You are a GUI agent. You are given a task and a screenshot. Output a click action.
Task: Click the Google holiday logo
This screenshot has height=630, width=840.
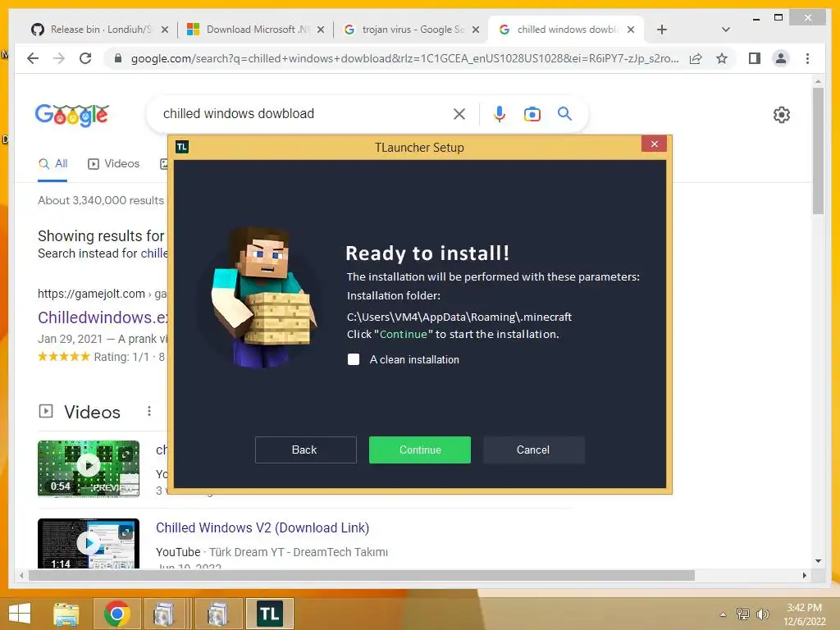pos(72,114)
